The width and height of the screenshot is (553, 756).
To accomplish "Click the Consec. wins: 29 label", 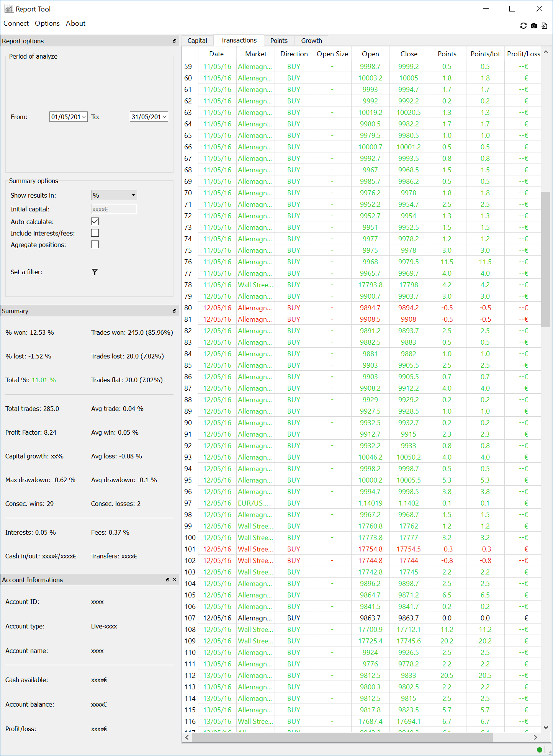I will 29,504.
